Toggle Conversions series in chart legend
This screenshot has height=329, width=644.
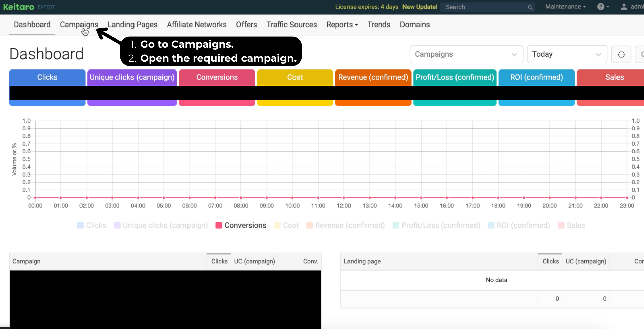click(x=241, y=225)
